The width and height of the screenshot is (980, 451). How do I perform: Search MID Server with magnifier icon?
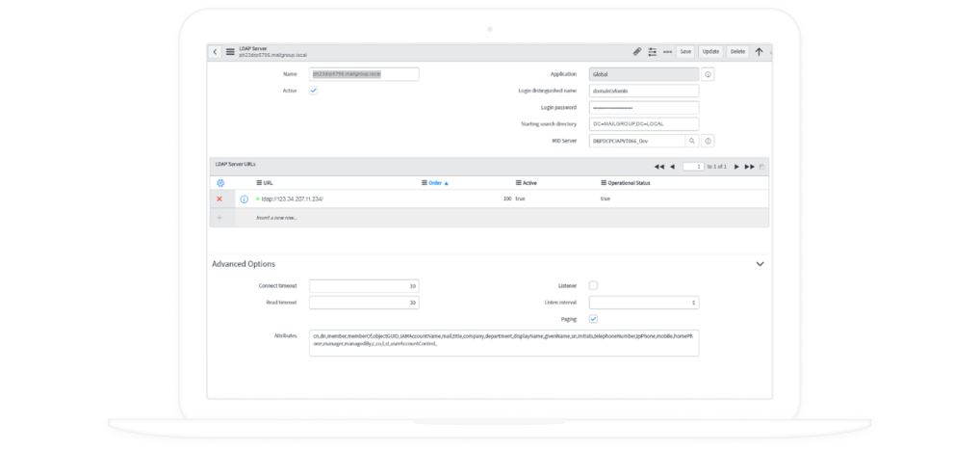point(692,141)
